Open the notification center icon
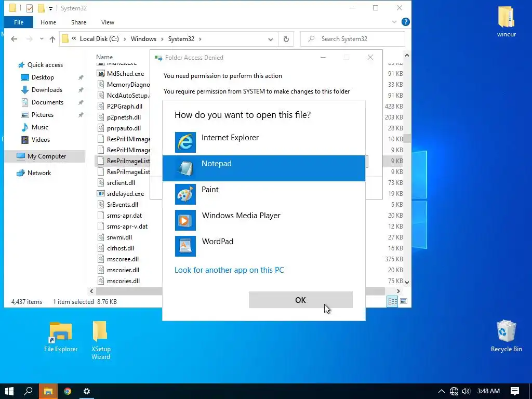 coord(515,391)
